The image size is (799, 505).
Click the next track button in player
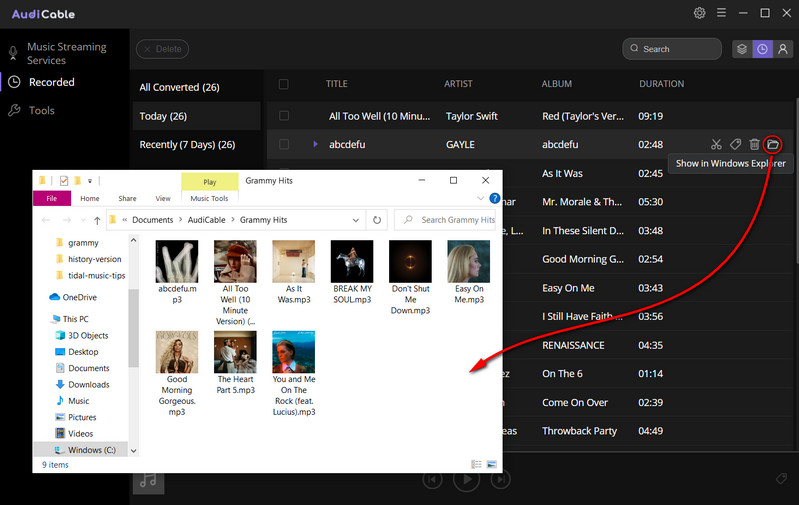tap(500, 480)
